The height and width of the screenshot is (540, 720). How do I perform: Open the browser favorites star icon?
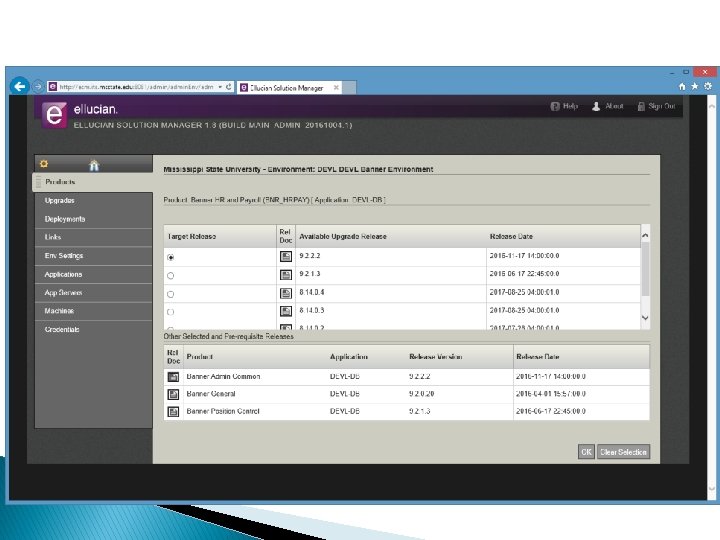[x=695, y=86]
